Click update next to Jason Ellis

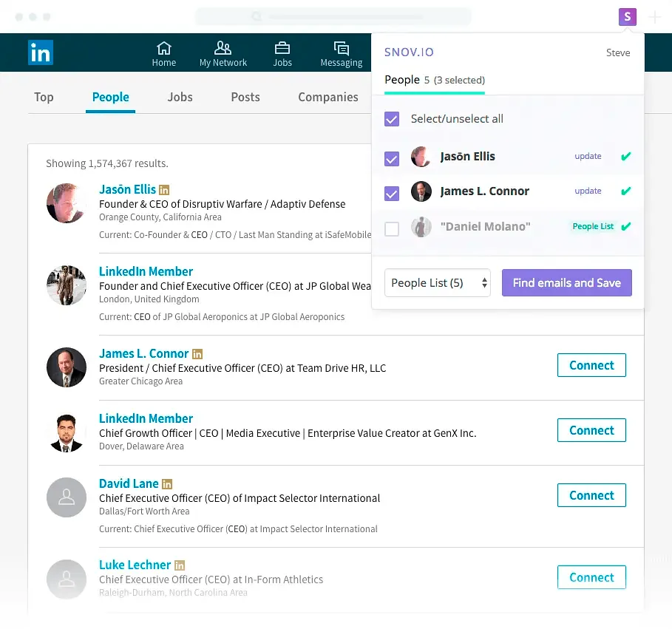(588, 156)
